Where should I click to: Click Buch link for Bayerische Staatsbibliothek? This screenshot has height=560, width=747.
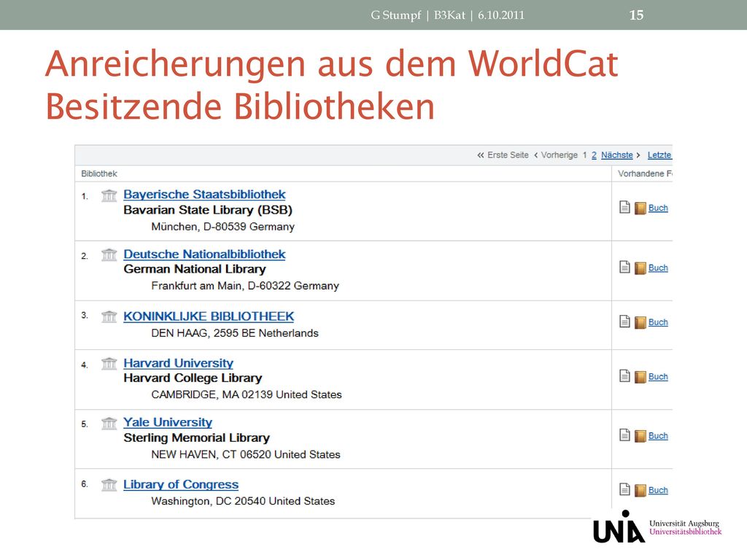[x=658, y=208]
